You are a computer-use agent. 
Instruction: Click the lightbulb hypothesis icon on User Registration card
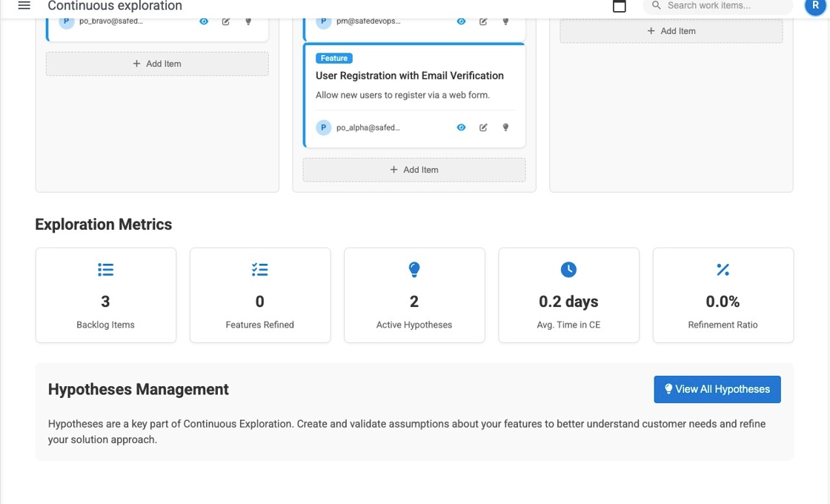click(505, 127)
